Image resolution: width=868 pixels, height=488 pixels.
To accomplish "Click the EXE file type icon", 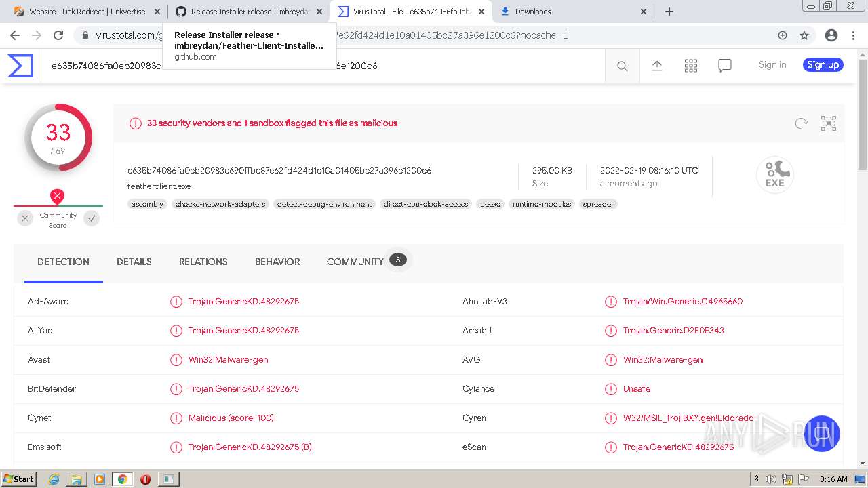I will pos(775,175).
